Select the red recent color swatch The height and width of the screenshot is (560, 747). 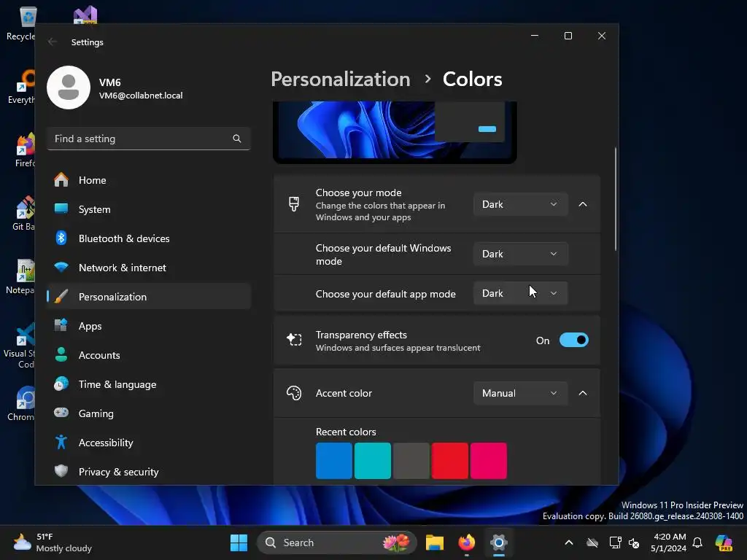449,461
